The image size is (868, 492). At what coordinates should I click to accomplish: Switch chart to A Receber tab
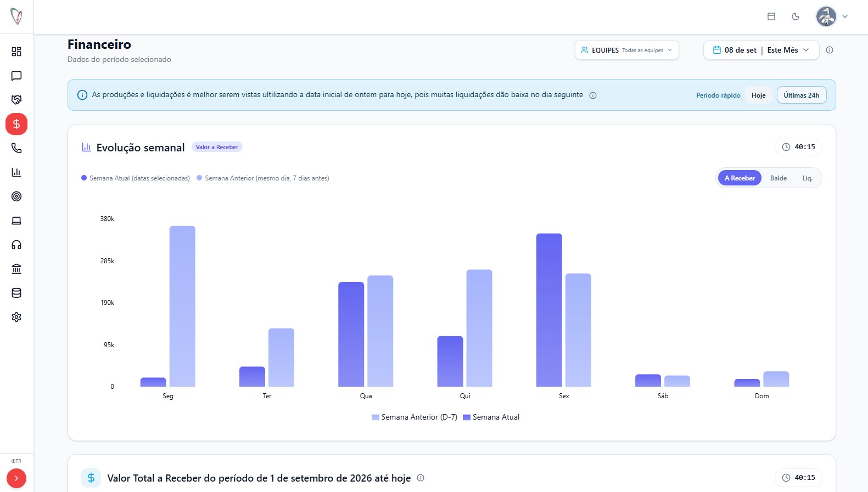[x=740, y=178]
